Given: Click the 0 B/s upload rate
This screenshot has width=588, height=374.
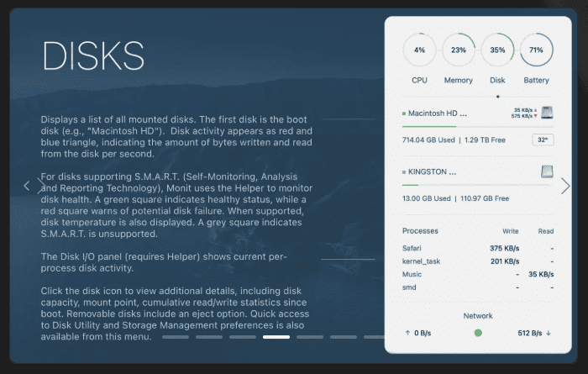Looking at the screenshot, I should tap(423, 333).
